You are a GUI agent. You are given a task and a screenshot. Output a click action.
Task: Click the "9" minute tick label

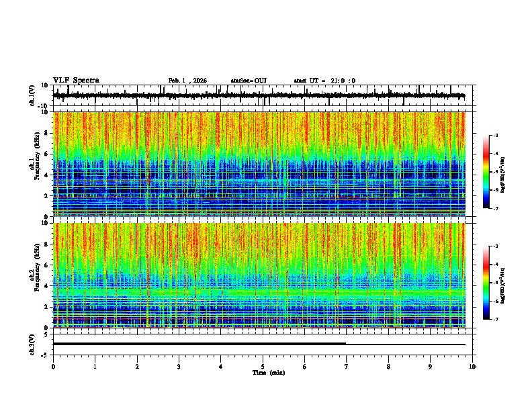[430, 367]
